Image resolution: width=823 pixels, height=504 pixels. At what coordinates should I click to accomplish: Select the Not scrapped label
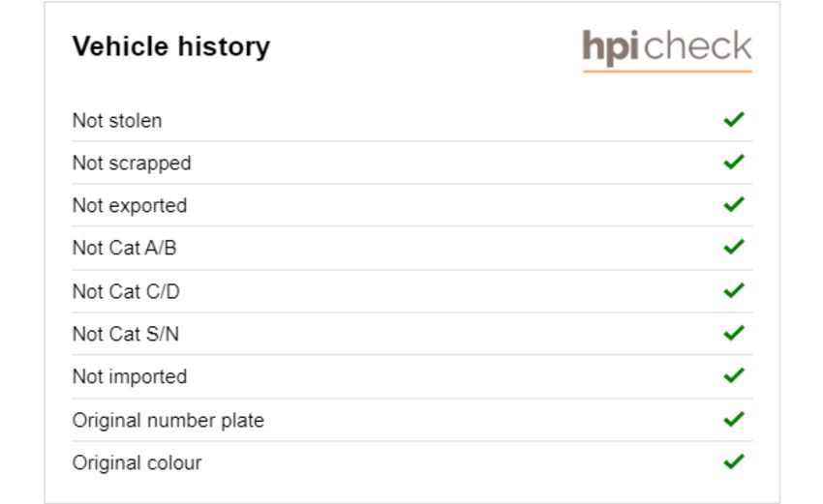coord(132,163)
